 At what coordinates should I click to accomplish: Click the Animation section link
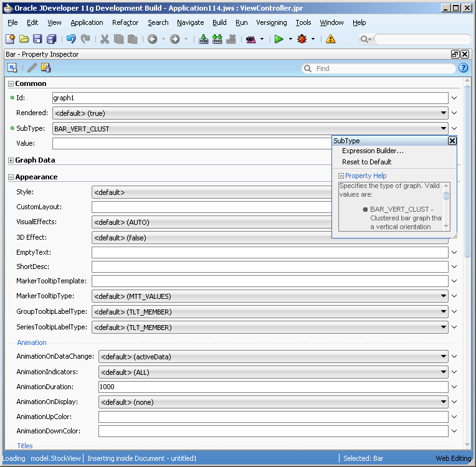point(32,342)
